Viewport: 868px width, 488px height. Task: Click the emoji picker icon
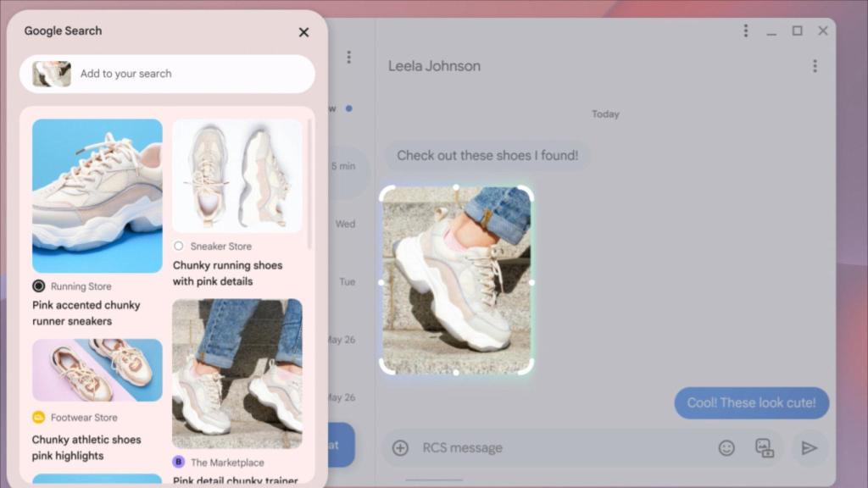[x=726, y=448]
